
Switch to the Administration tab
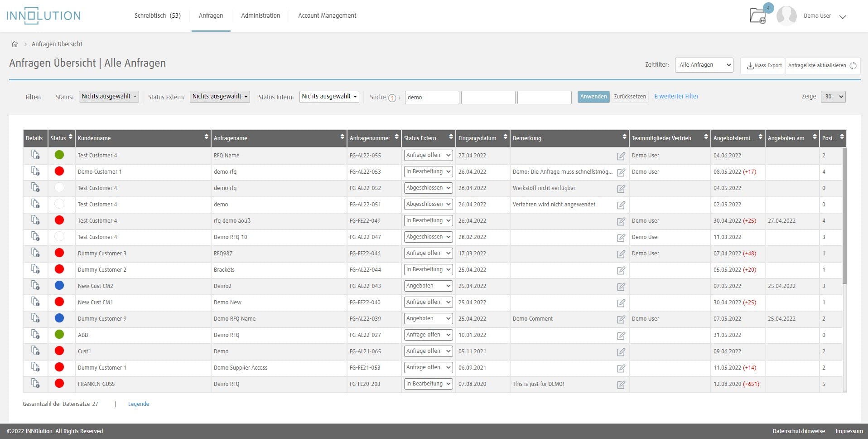click(x=260, y=15)
